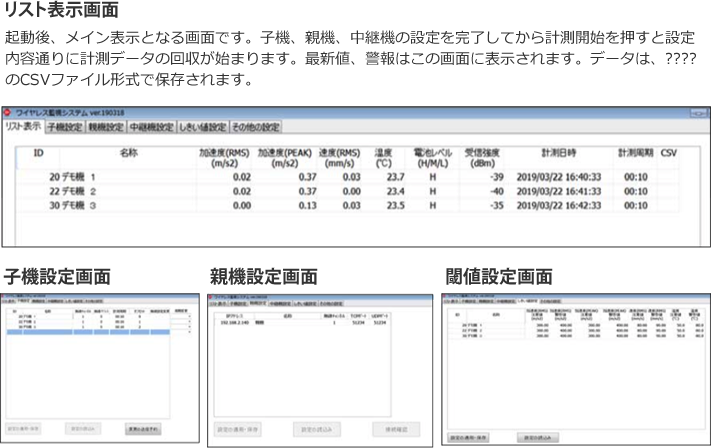711x448 pixels.
Task: Click timestamp 2019/03/22 16:41:33
Action: coord(559,191)
